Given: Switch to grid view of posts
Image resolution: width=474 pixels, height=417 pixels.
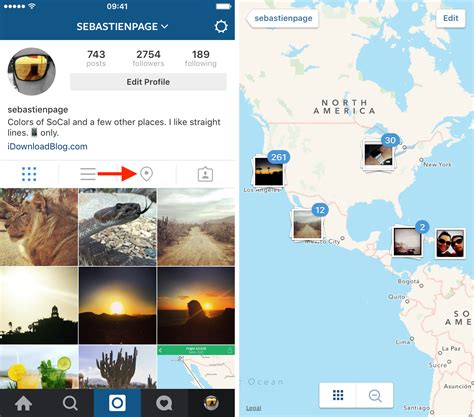Looking at the screenshot, I should coord(29,174).
